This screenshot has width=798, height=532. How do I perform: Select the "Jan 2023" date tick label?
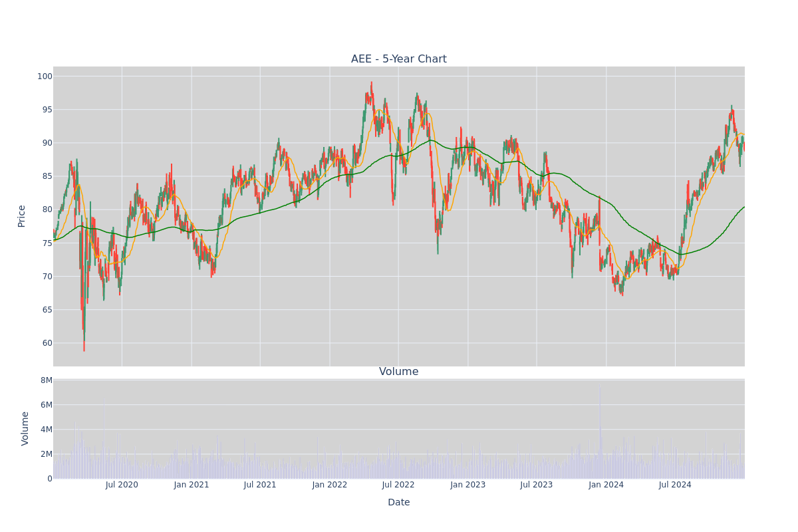(x=468, y=485)
